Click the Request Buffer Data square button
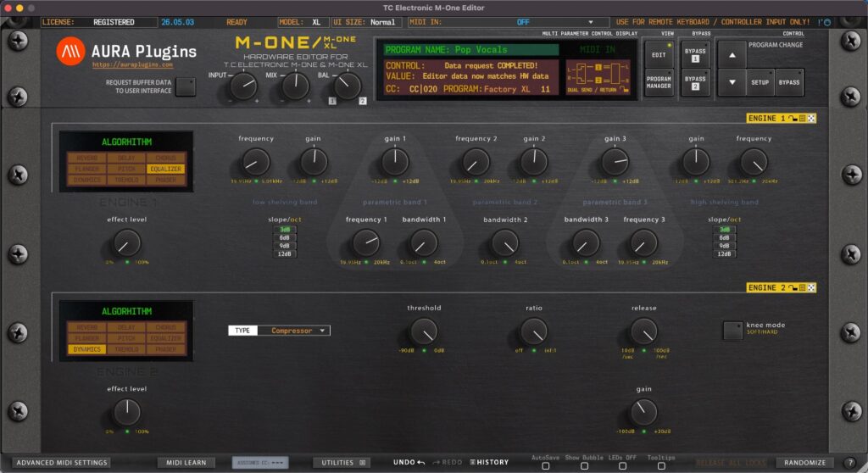 tap(186, 87)
